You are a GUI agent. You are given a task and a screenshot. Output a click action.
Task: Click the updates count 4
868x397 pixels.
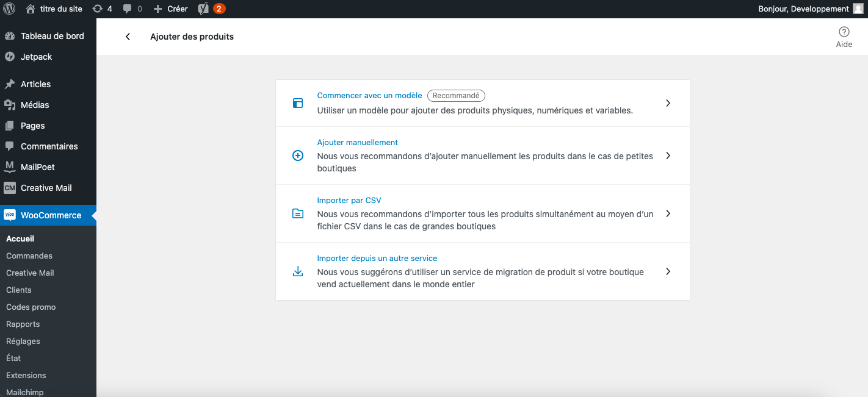point(110,9)
